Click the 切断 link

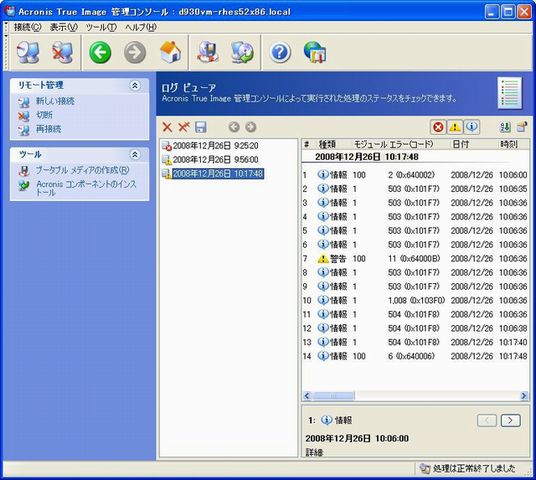coord(44,115)
